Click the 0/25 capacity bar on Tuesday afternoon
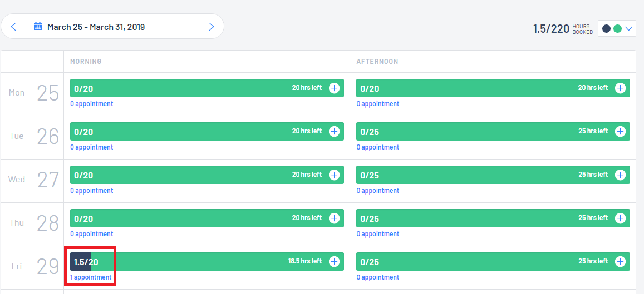 [493, 132]
